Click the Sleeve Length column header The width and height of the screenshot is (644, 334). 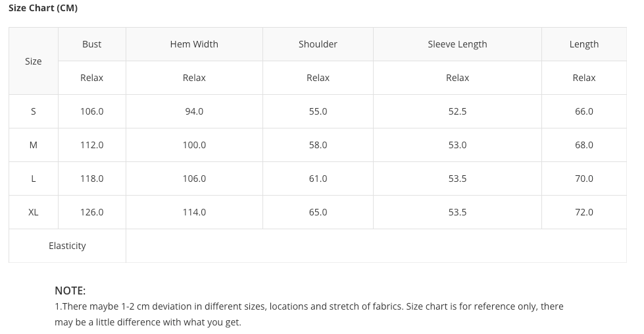[457, 44]
